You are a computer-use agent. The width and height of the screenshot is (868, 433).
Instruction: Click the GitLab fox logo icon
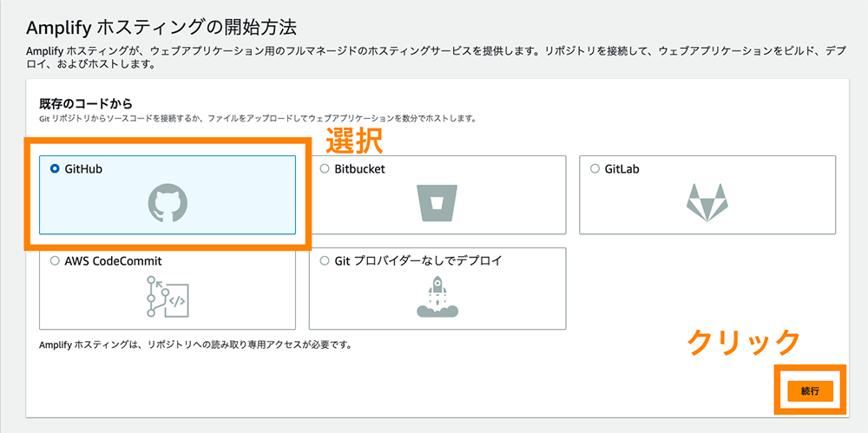(707, 203)
